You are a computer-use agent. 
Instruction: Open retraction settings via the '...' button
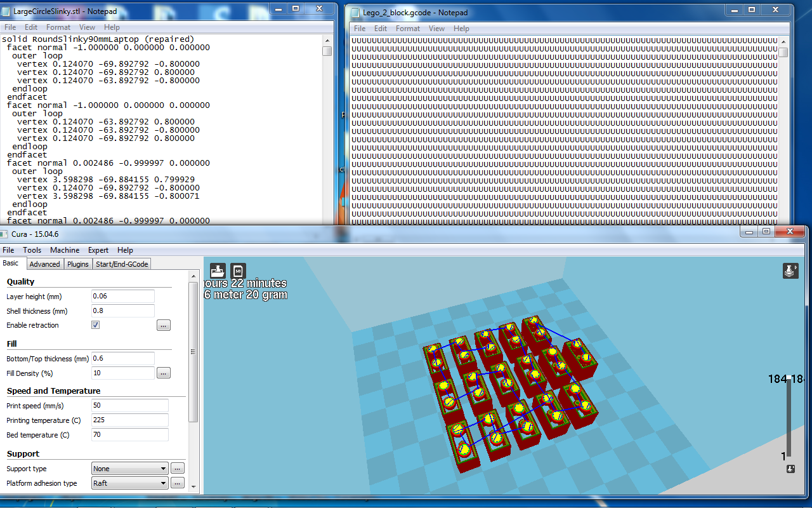tap(163, 325)
